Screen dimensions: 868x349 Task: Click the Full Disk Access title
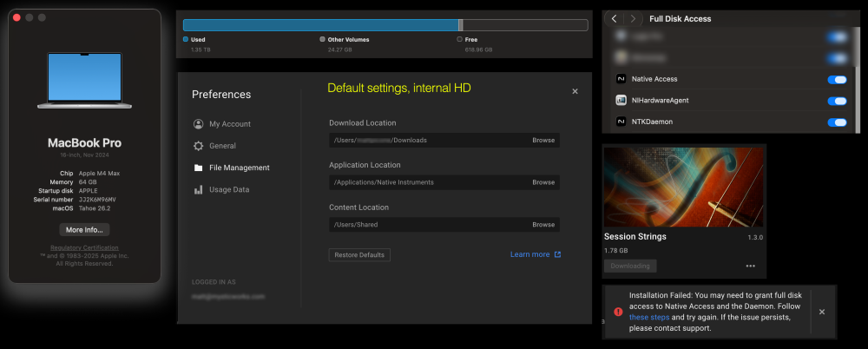point(681,19)
